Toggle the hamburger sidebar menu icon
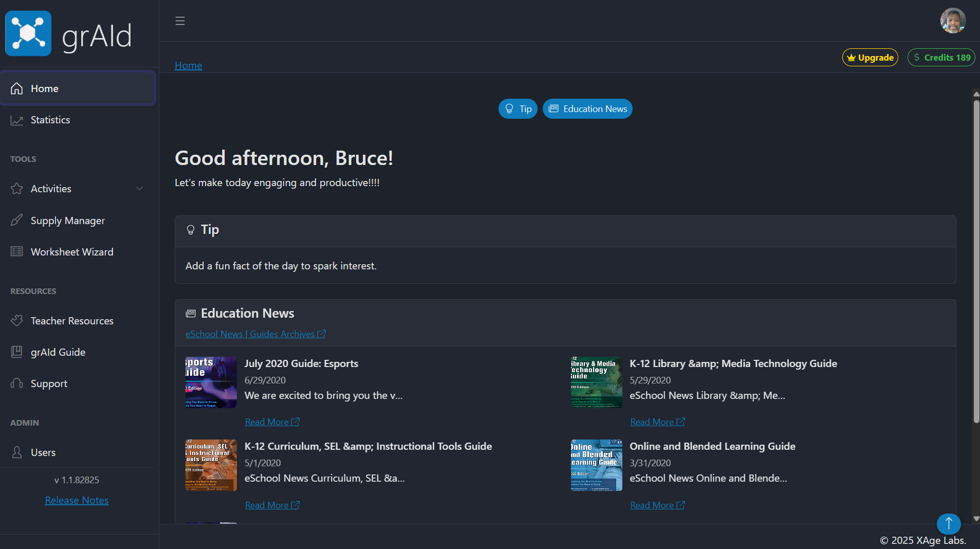Image resolution: width=980 pixels, height=549 pixels. pyautogui.click(x=180, y=21)
